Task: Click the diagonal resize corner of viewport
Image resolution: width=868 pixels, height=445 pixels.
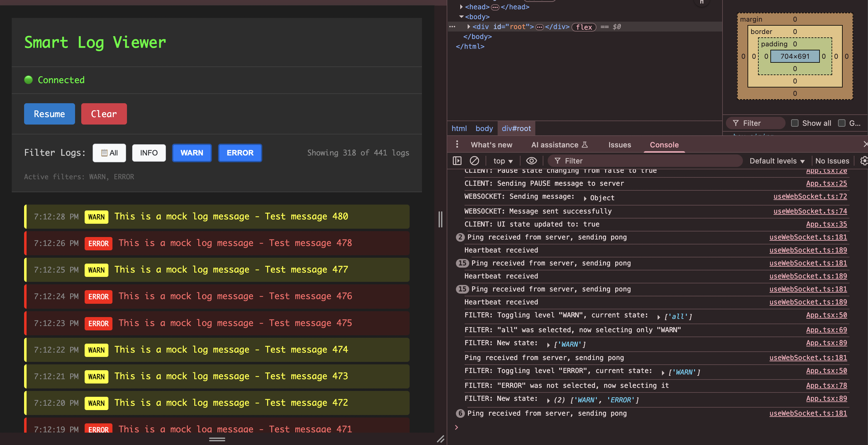Action: coord(440,439)
